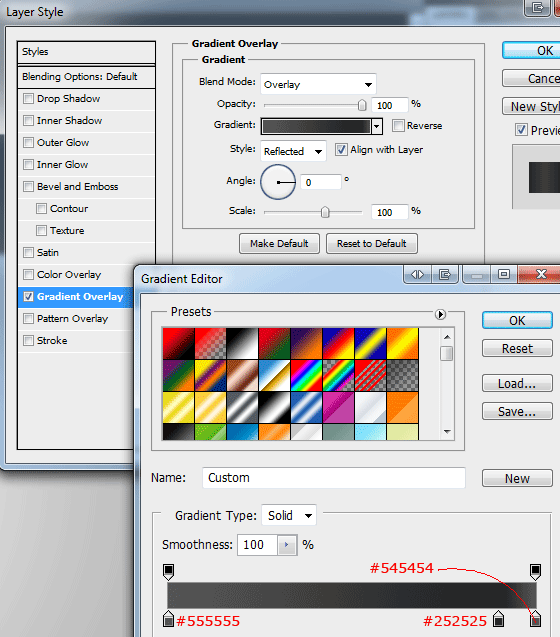The height and width of the screenshot is (637, 560).
Task: Open the Blend Mode Overlay dropdown
Action: (x=318, y=84)
